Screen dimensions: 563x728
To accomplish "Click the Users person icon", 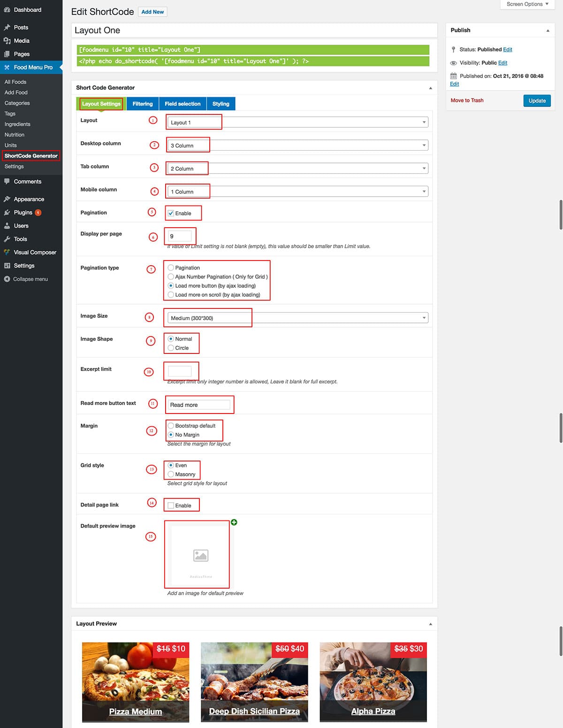I will (7, 226).
